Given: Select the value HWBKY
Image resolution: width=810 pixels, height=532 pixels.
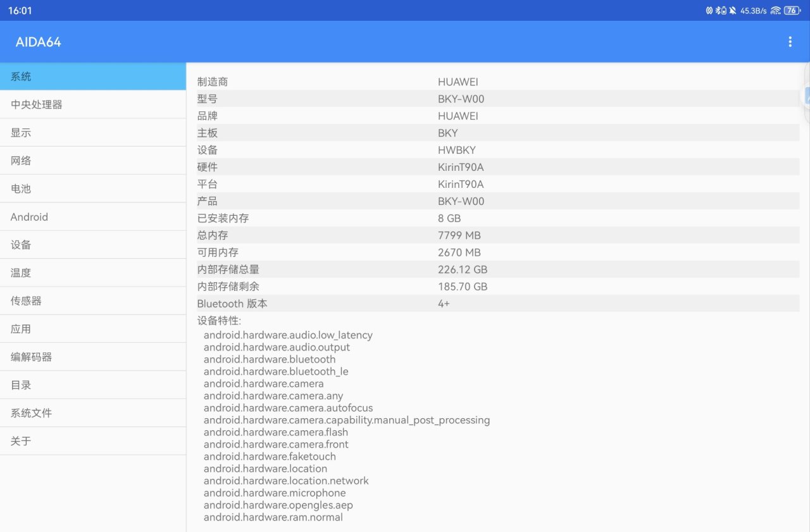Looking at the screenshot, I should click(x=457, y=150).
